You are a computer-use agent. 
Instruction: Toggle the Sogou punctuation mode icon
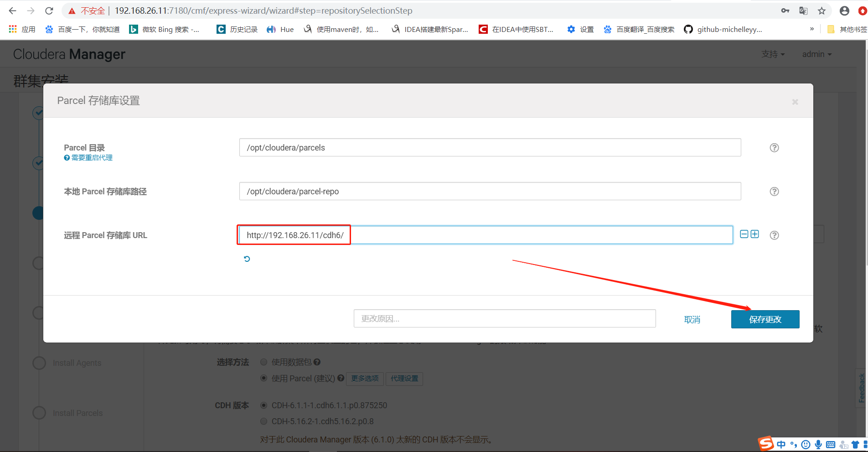[794, 445]
